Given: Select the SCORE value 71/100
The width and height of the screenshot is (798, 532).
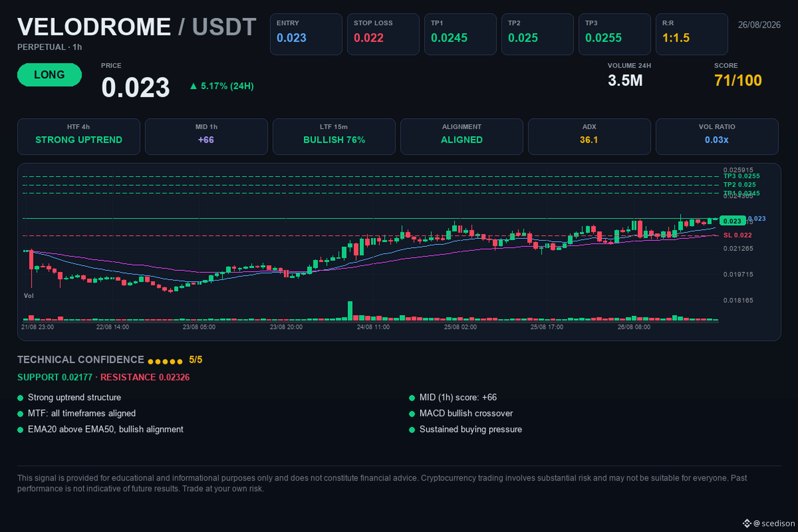Looking at the screenshot, I should pos(738,80).
